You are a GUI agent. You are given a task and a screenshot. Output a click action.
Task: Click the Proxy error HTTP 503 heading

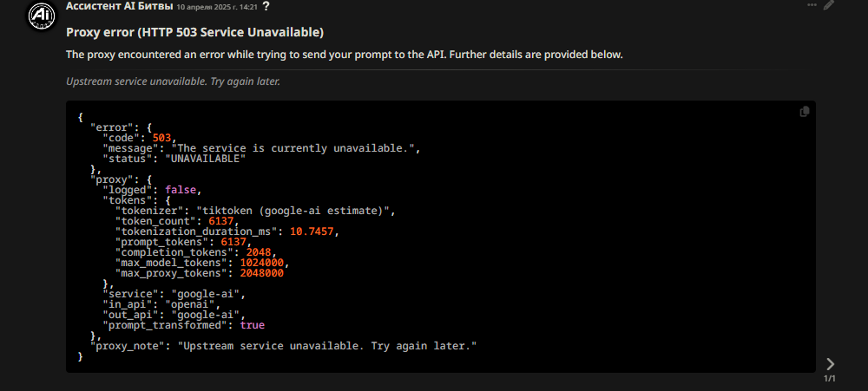click(194, 32)
